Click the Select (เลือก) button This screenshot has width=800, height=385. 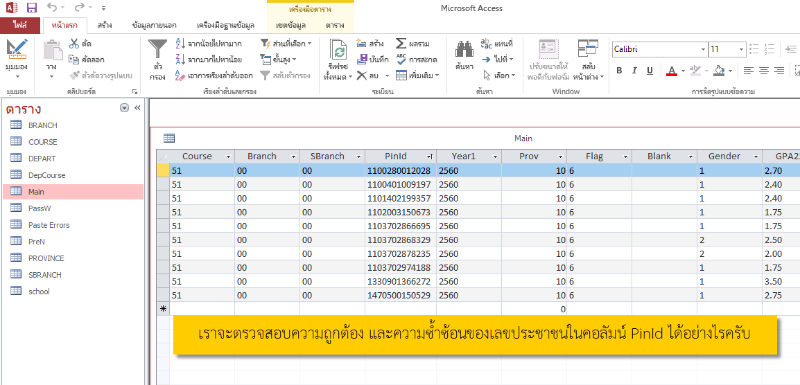point(498,75)
